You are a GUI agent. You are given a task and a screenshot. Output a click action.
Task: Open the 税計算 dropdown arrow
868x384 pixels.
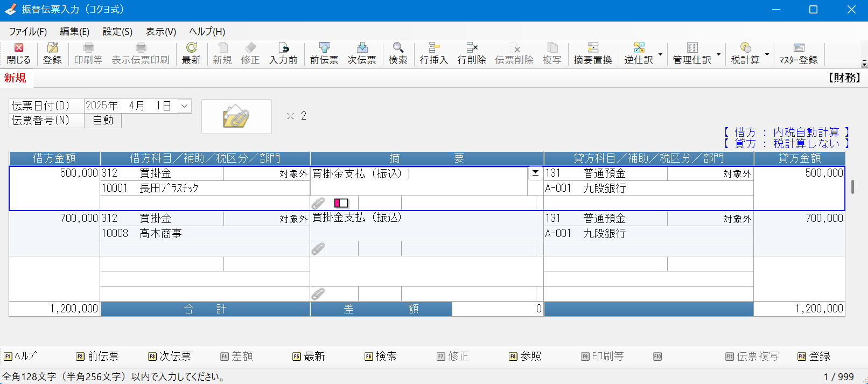pyautogui.click(x=767, y=54)
